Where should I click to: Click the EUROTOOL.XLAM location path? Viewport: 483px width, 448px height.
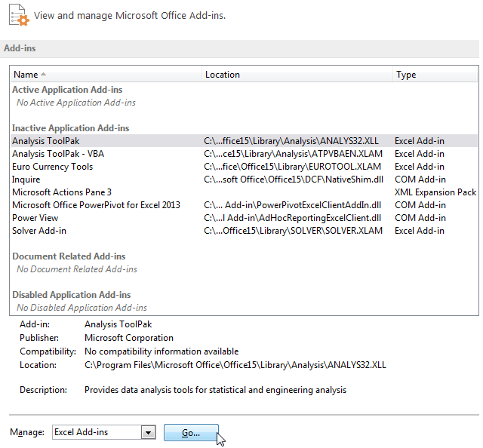pos(292,167)
